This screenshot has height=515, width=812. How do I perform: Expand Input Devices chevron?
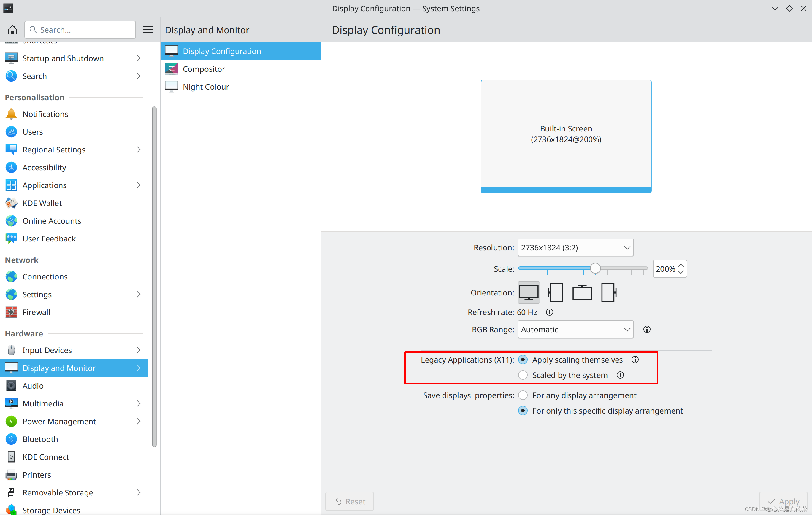[138, 350]
